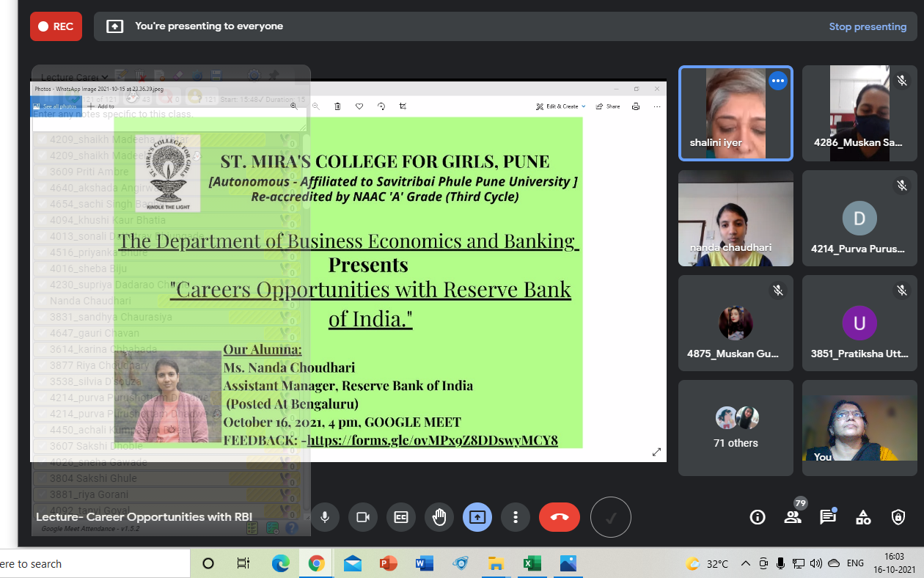Open the Meet chat panel
The width and height of the screenshot is (924, 578).
coord(828,517)
